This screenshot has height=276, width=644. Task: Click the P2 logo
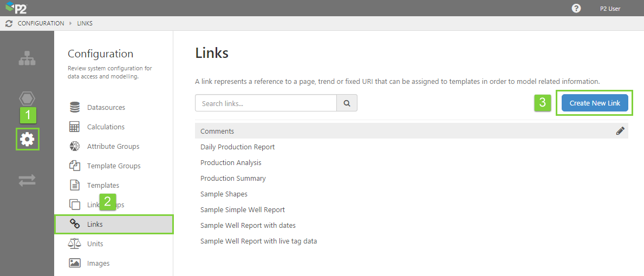point(16,8)
